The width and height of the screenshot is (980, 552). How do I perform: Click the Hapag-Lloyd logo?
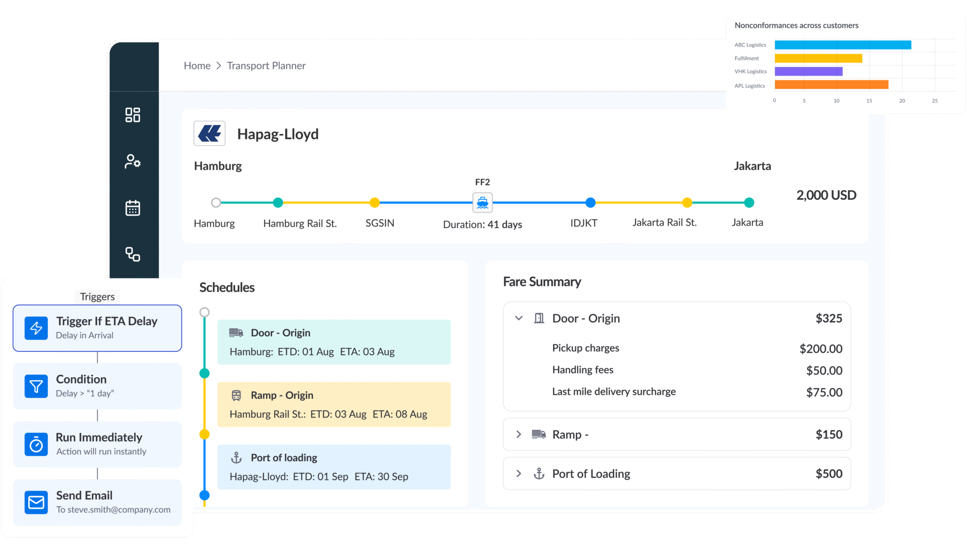(209, 134)
